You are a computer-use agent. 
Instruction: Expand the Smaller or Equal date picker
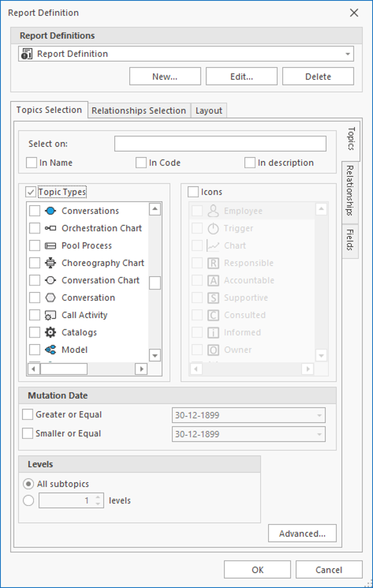[x=319, y=434]
